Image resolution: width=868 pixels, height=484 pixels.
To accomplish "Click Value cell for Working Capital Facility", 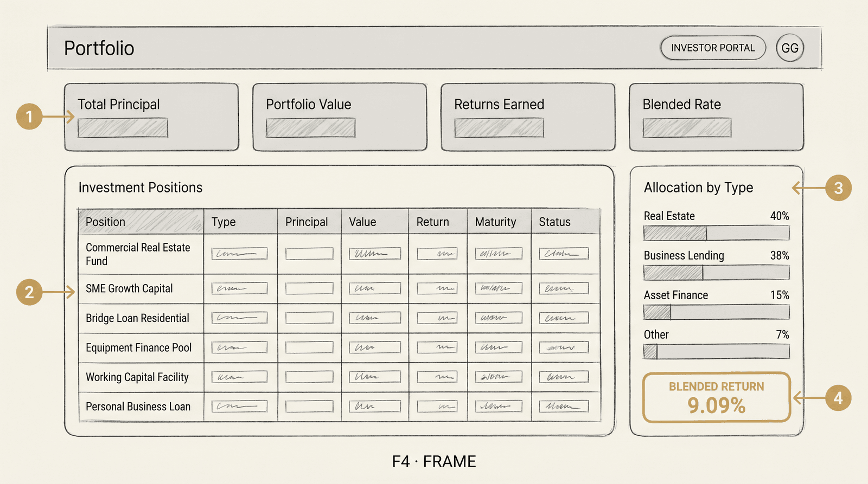I will (x=375, y=377).
